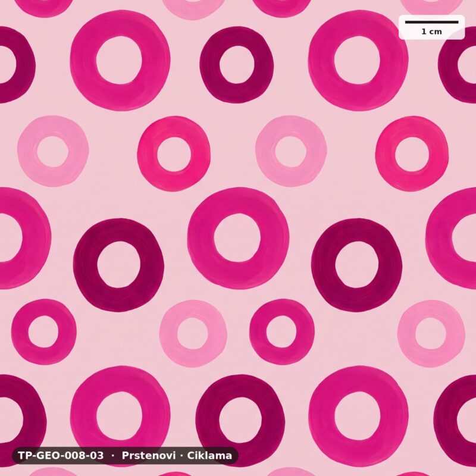Click the maroon ring left of the central magenta ring

pos(118,265)
